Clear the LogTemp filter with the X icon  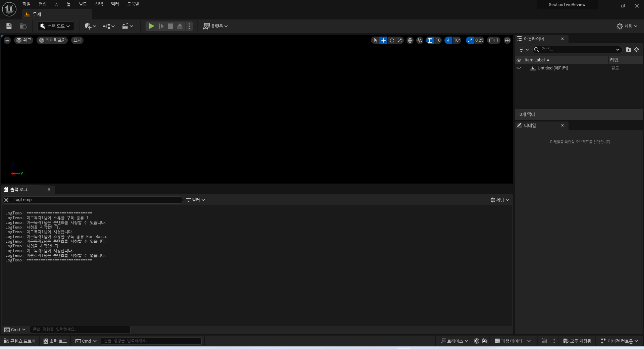point(6,200)
